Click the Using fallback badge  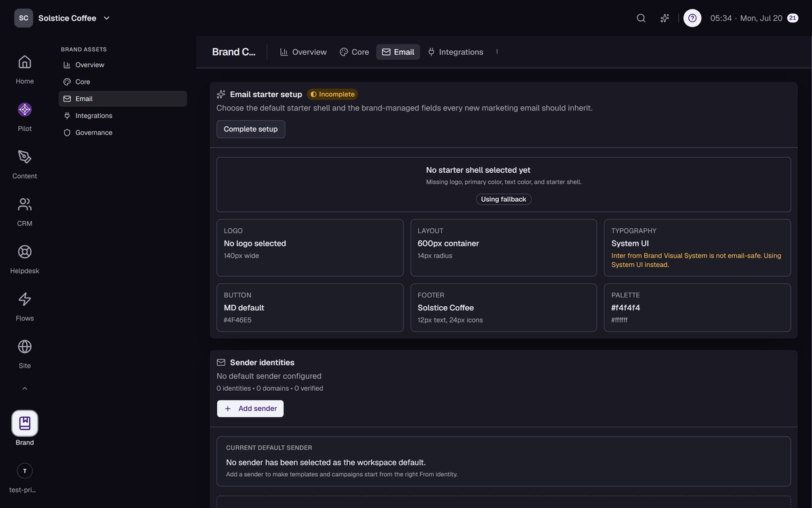tap(503, 199)
